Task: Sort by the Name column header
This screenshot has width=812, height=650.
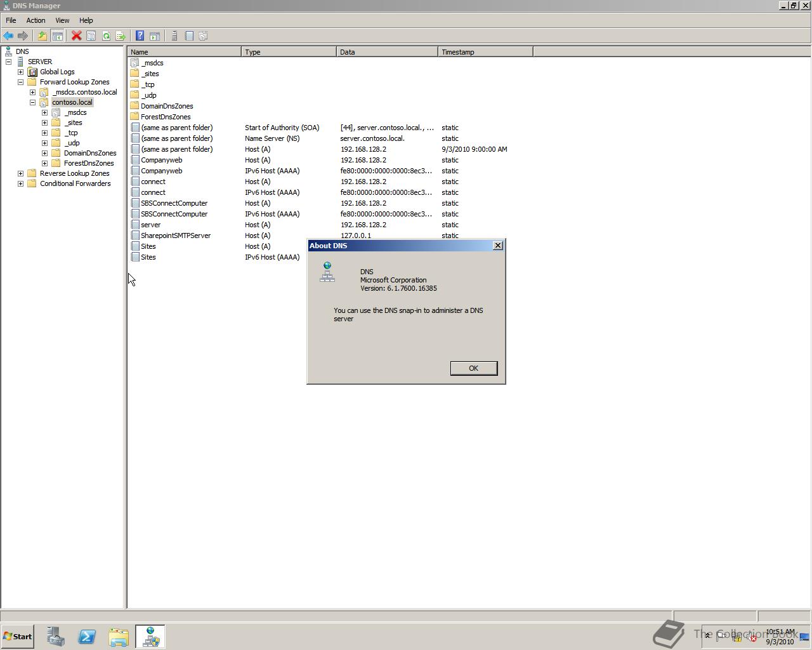Action: point(184,52)
